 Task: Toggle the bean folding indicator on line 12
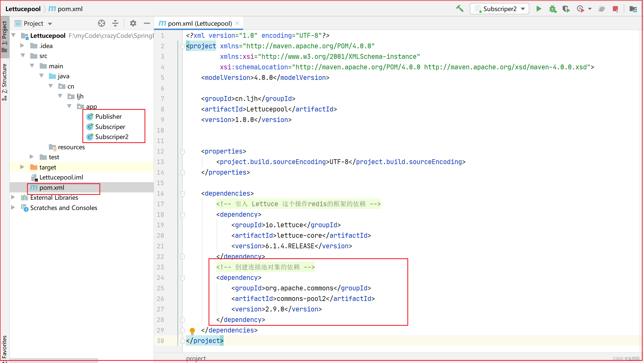coord(183,151)
